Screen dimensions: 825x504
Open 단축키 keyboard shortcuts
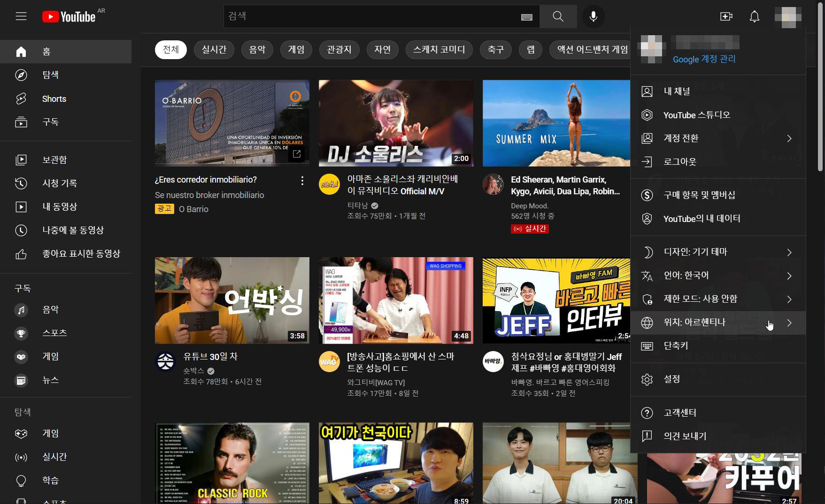tap(718, 346)
